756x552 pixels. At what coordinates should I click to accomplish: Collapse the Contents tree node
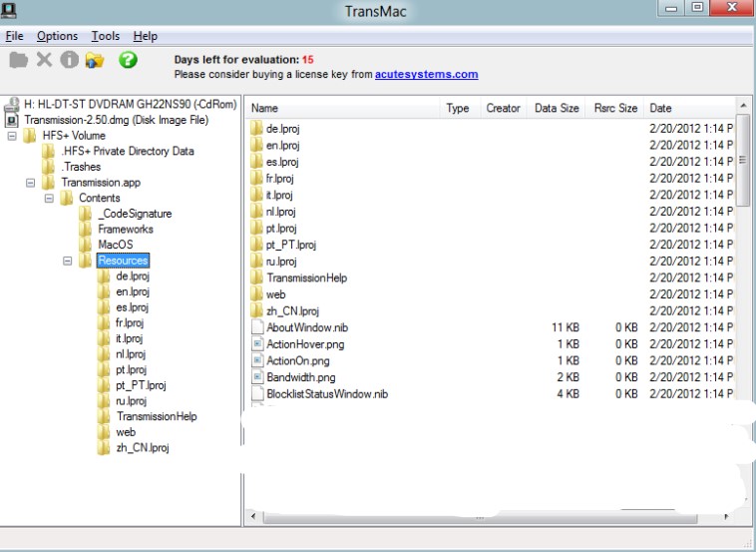pos(49,199)
